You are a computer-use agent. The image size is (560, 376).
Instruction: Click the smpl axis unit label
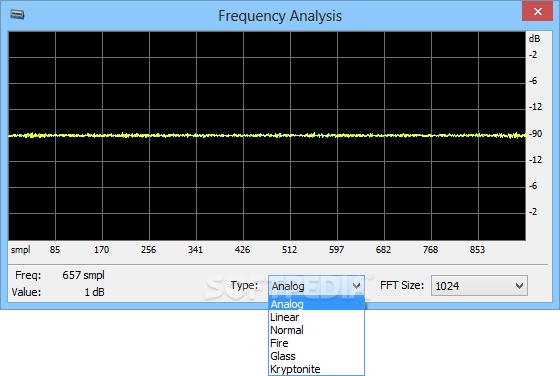point(20,250)
